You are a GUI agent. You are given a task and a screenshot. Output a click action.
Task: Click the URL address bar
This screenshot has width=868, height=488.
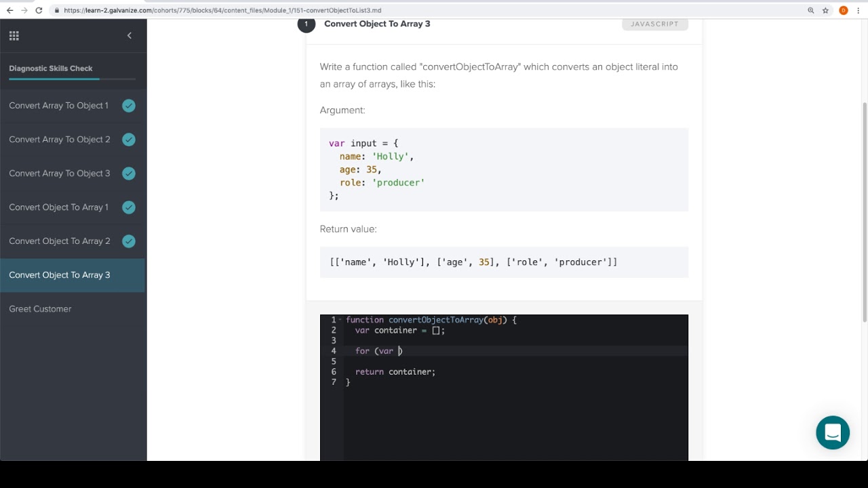click(x=427, y=10)
